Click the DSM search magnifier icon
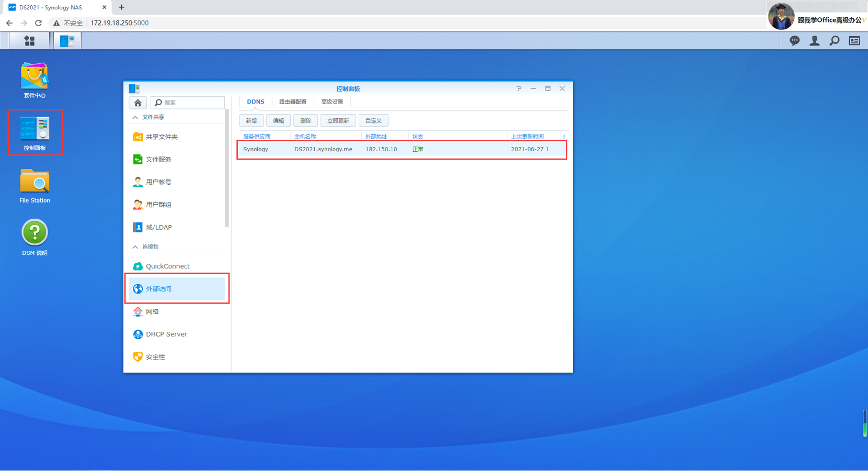 (x=835, y=41)
